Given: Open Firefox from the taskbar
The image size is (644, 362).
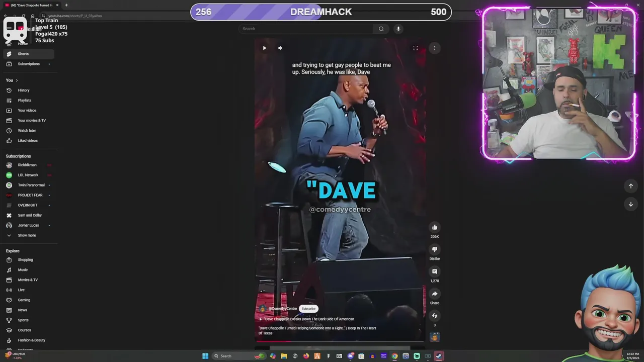Looking at the screenshot, I should click(x=306, y=356).
